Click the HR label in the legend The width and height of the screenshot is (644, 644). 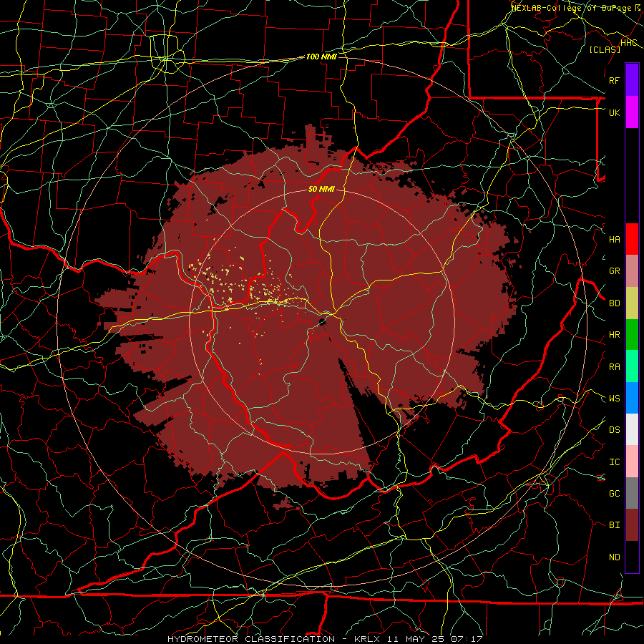coord(614,335)
